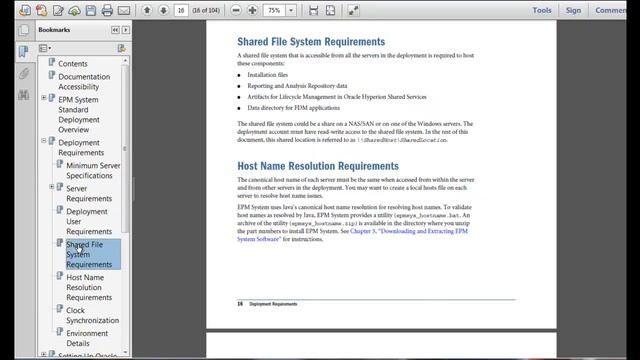
Task: Go to Minimum Server Specifications bookmark
Action: point(93,170)
